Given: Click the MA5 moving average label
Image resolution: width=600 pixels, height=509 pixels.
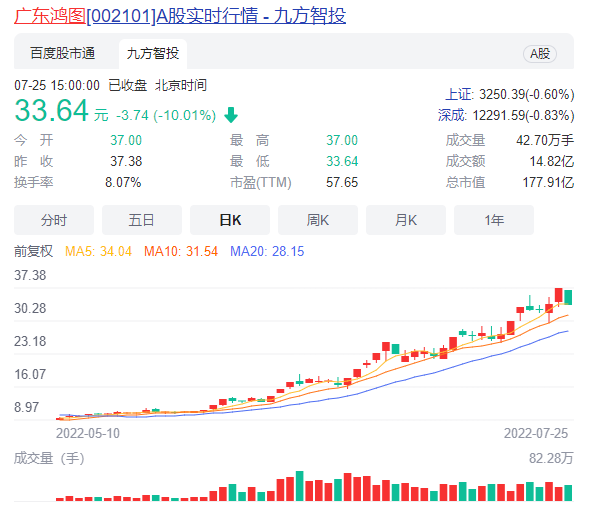Looking at the screenshot, I should click(99, 251).
